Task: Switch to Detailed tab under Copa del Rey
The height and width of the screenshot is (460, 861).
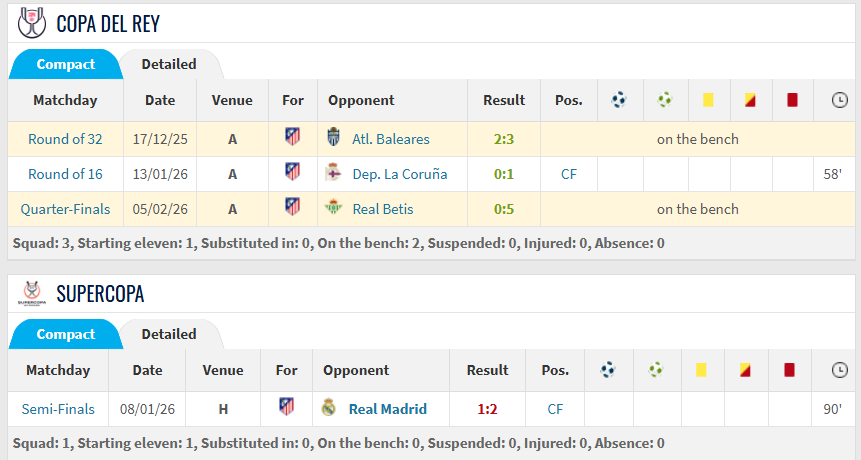Action: tap(169, 64)
